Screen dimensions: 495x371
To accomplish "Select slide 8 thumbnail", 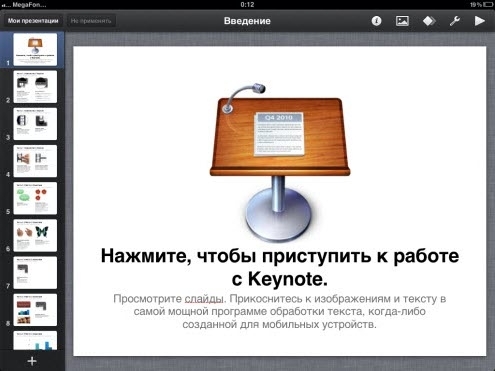I will click(x=35, y=310).
